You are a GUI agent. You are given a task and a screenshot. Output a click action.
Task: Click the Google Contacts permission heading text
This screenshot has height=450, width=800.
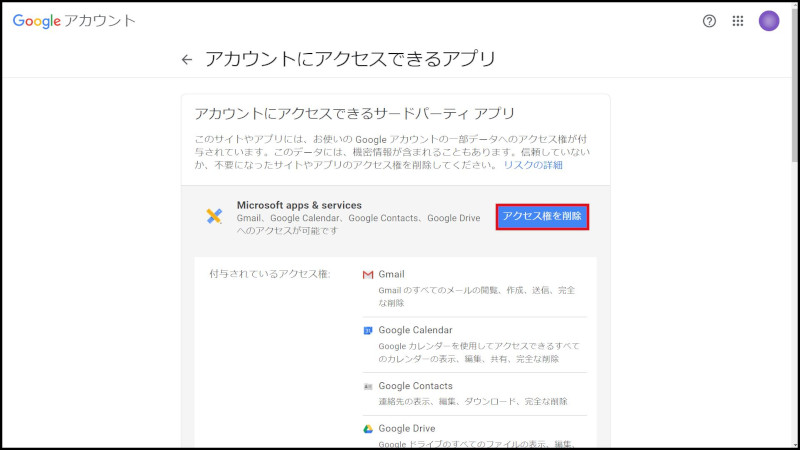[415, 386]
